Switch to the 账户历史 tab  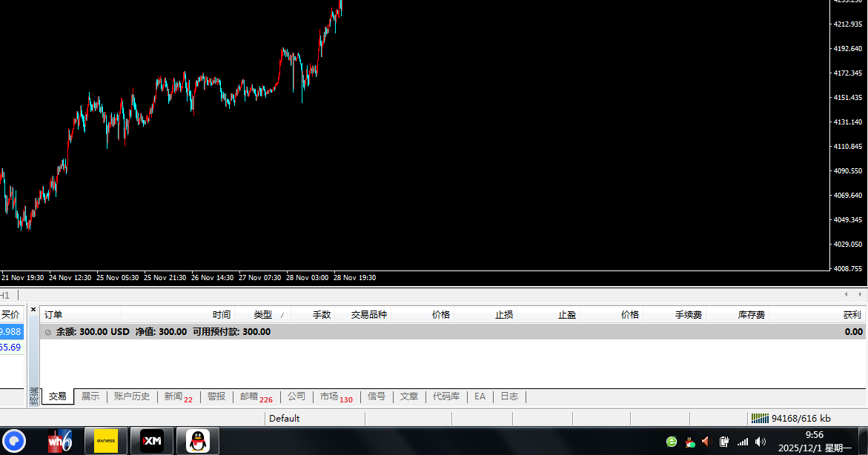click(132, 396)
